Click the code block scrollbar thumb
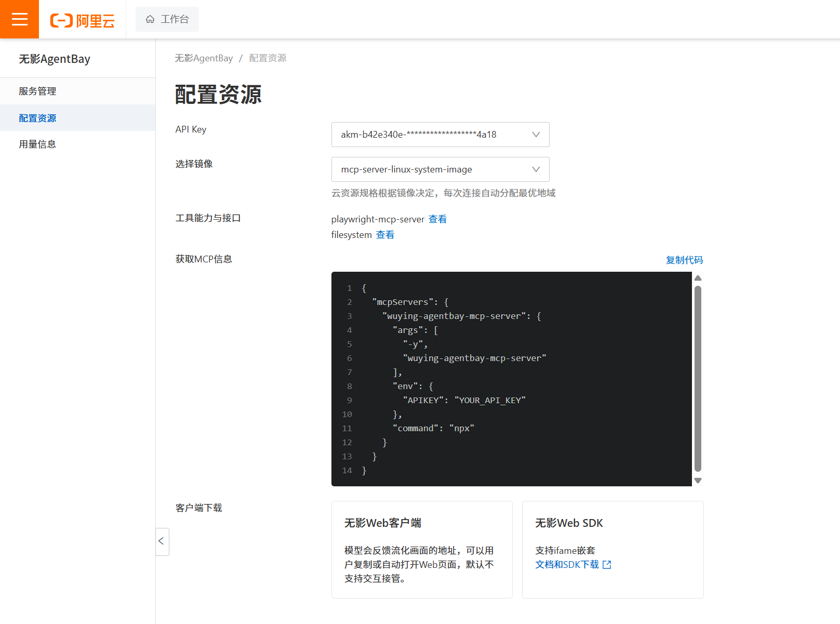 tap(698, 379)
